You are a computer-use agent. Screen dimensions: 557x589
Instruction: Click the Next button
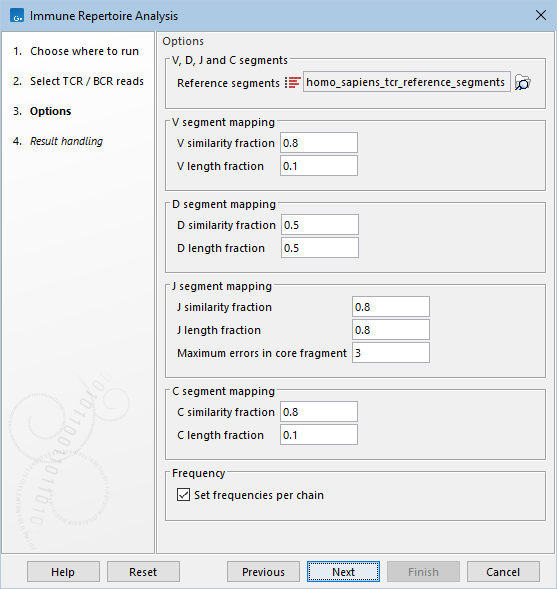pos(343,572)
